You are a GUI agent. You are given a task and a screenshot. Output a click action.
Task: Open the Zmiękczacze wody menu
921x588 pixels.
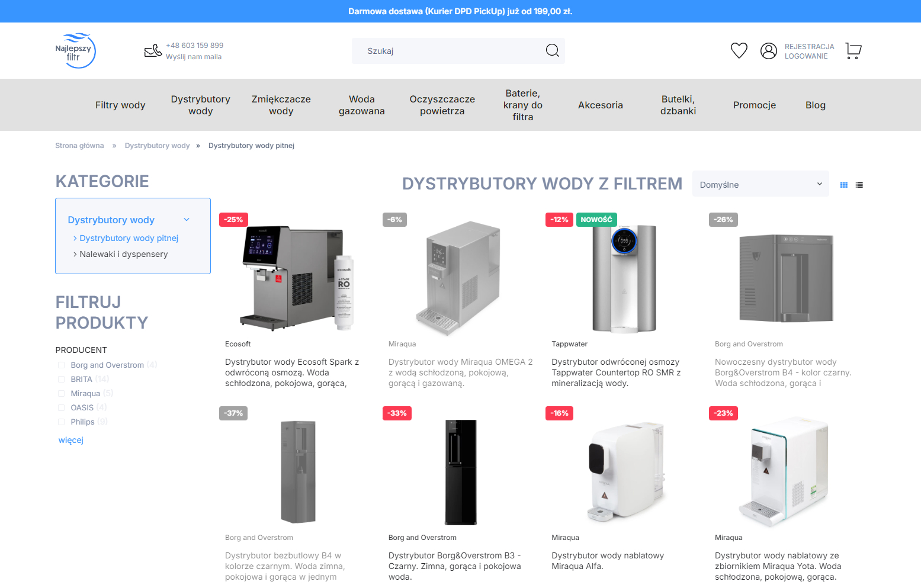[281, 105]
